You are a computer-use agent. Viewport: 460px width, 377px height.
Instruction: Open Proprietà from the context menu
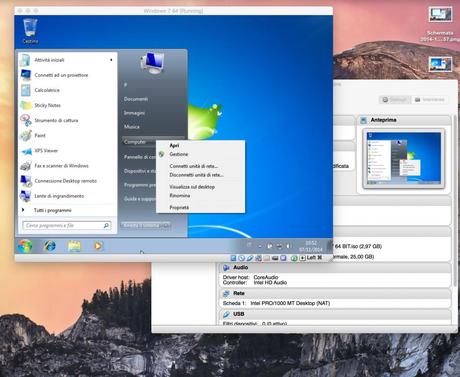(179, 207)
